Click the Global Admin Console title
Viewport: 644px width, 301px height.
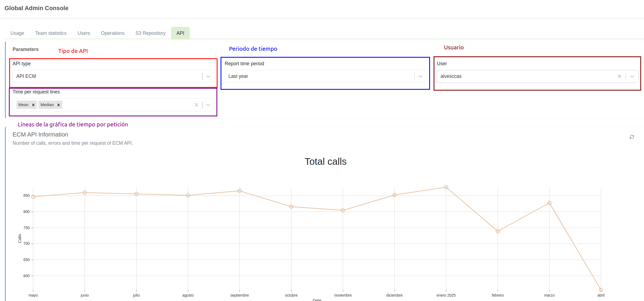click(x=36, y=8)
